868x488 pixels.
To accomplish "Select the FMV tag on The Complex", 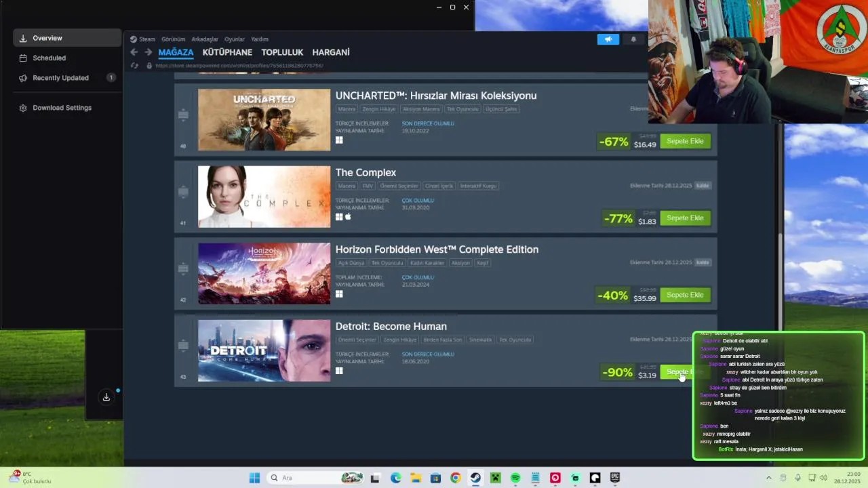I will coord(368,186).
